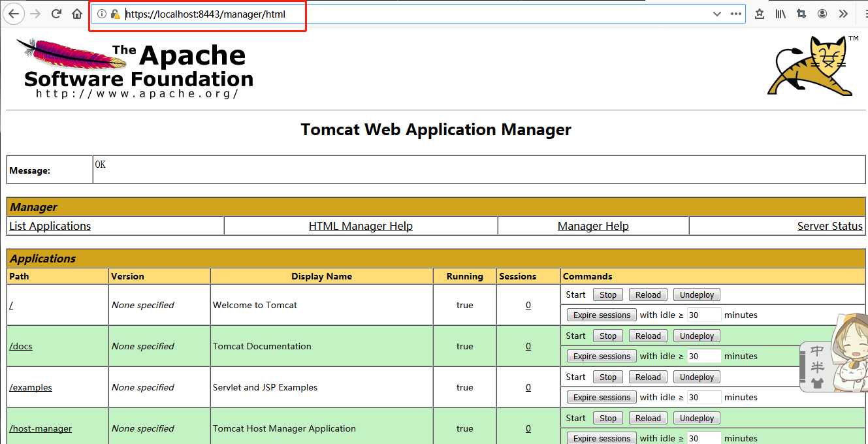Image resolution: width=868 pixels, height=444 pixels.
Task: Open the /examples application link
Action: [30, 387]
